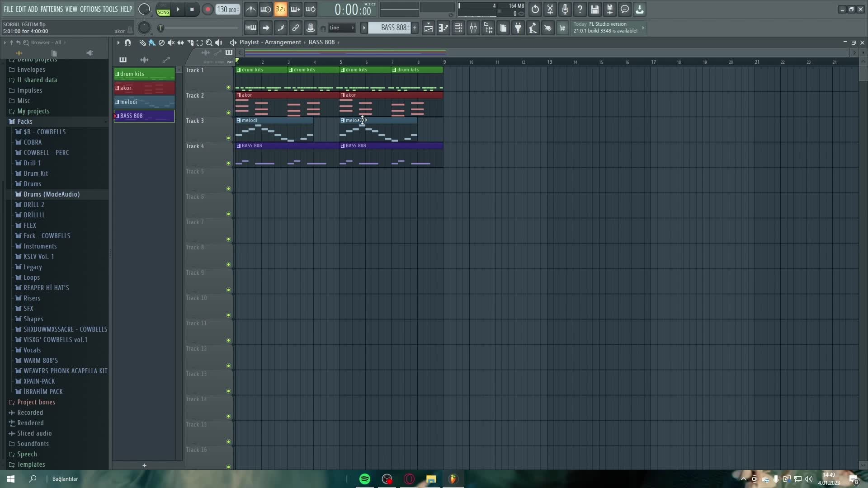The width and height of the screenshot is (868, 488).
Task: Collapse the Packs folder
Action: (57, 122)
